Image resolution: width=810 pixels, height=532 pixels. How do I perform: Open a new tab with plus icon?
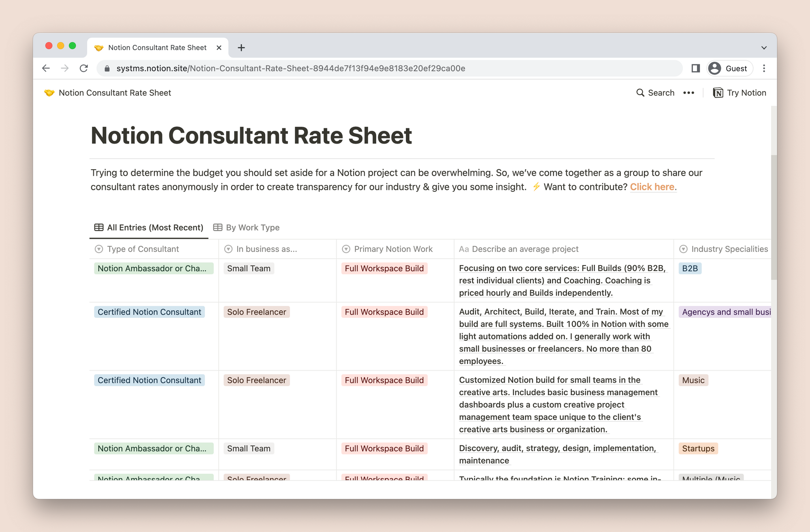(x=241, y=48)
